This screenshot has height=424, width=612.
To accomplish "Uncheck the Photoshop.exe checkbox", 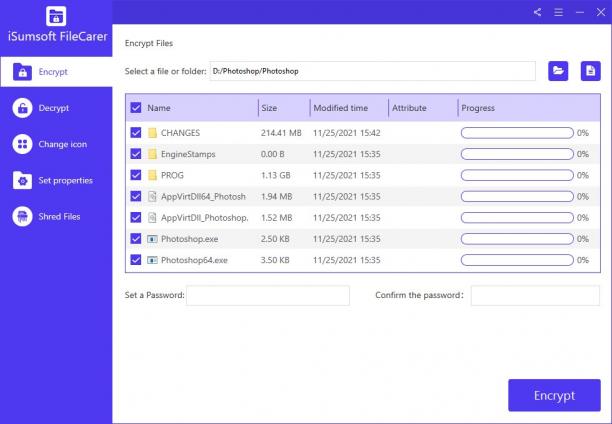I will pos(136,239).
